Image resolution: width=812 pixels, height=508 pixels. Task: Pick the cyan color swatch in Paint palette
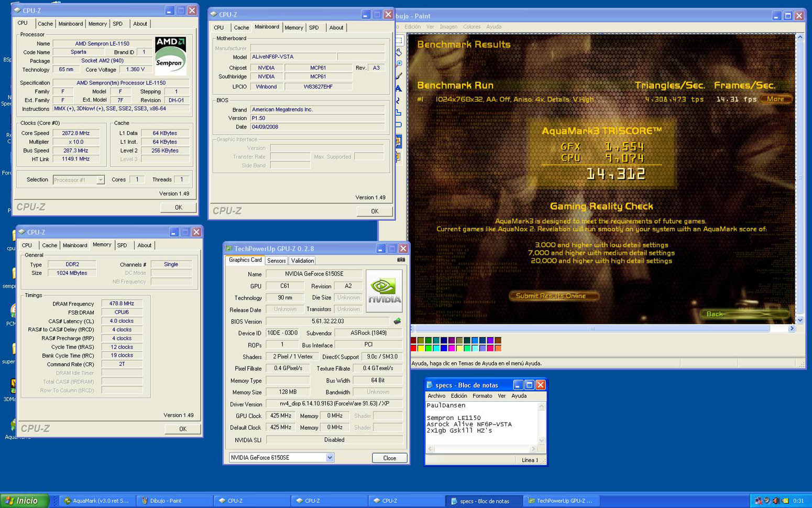pyautogui.click(x=436, y=348)
